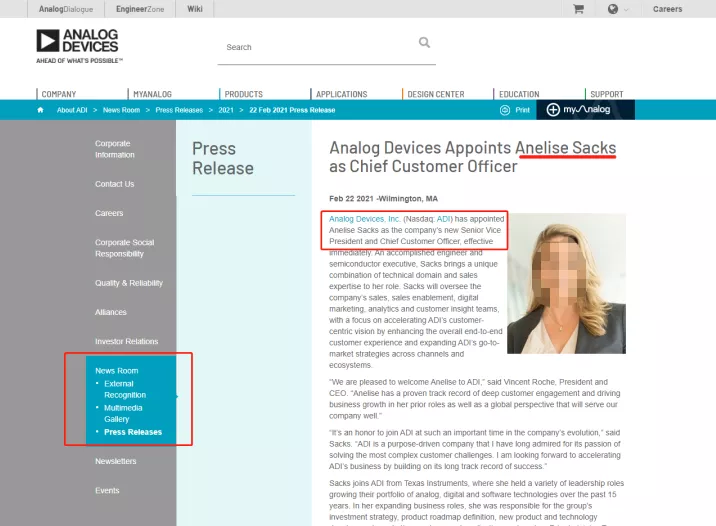Open the PRODUCTS menu
This screenshot has height=526, width=716.
point(243,94)
